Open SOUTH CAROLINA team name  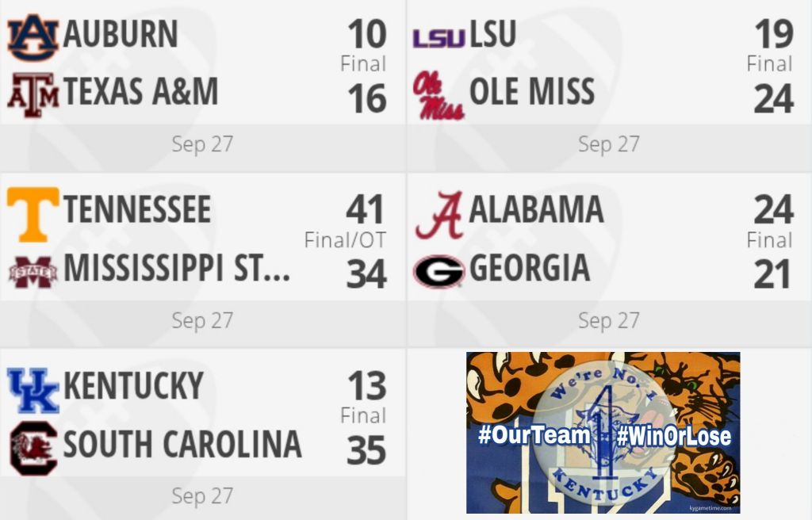[x=182, y=445]
